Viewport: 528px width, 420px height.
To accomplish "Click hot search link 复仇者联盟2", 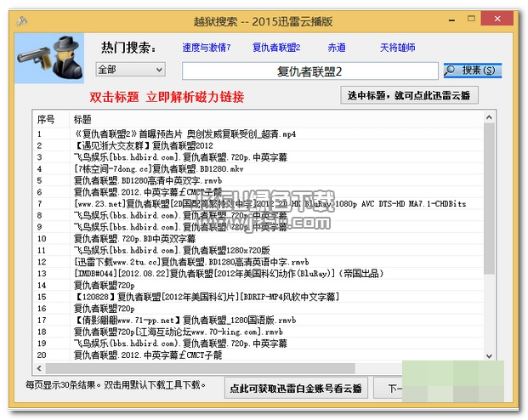I will [276, 48].
